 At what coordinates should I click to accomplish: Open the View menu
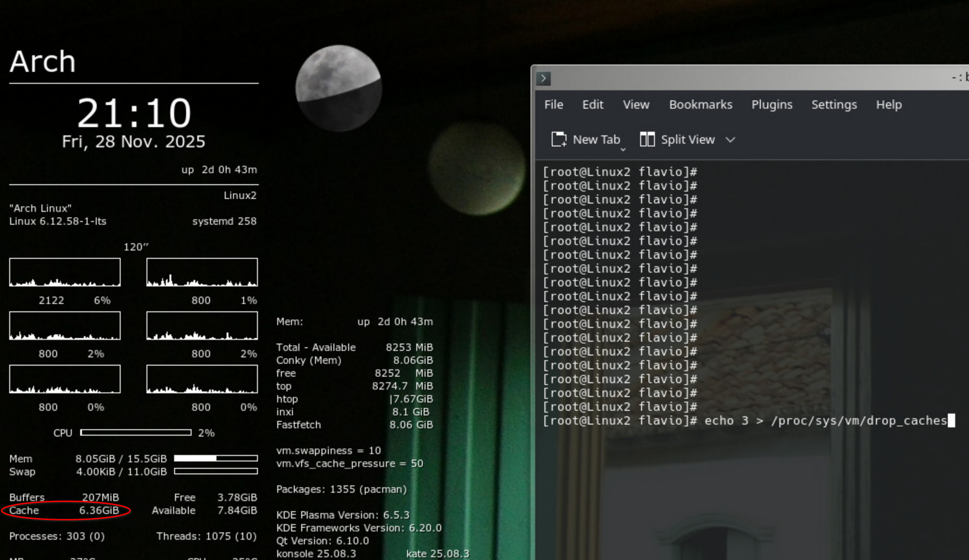click(636, 104)
